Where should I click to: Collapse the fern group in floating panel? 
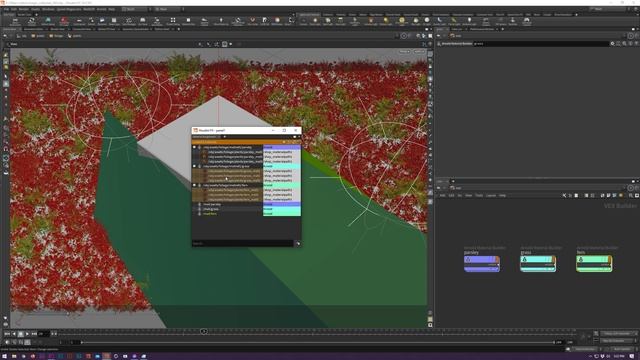pos(194,185)
